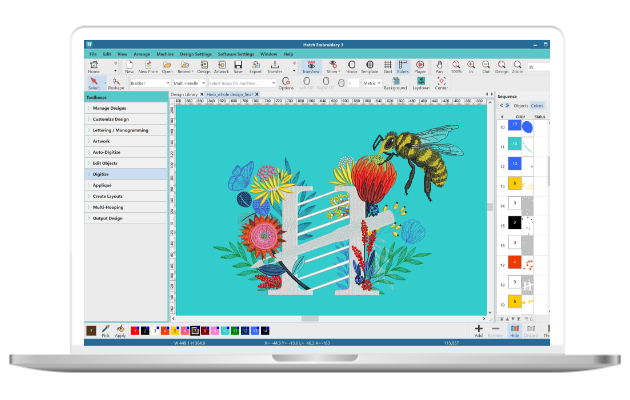Viewport: 630px width, 400px height.
Task: Click the Pick color tool
Action: point(106,329)
